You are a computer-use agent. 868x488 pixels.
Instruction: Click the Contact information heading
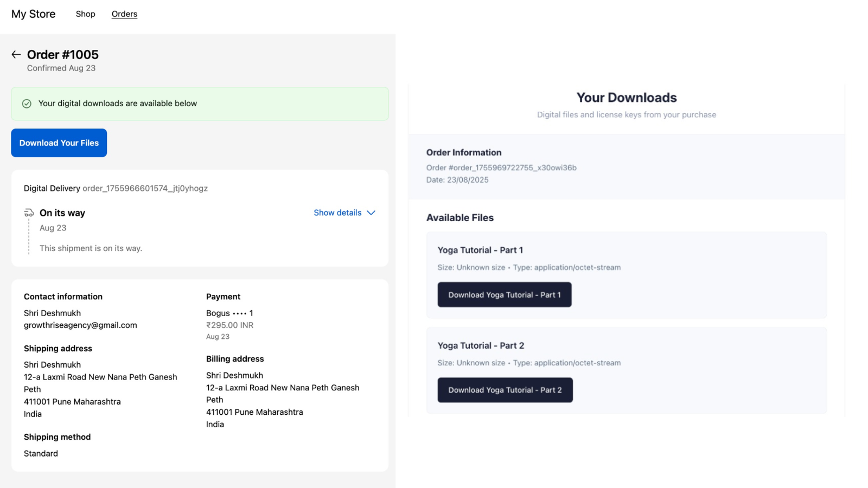[63, 297]
